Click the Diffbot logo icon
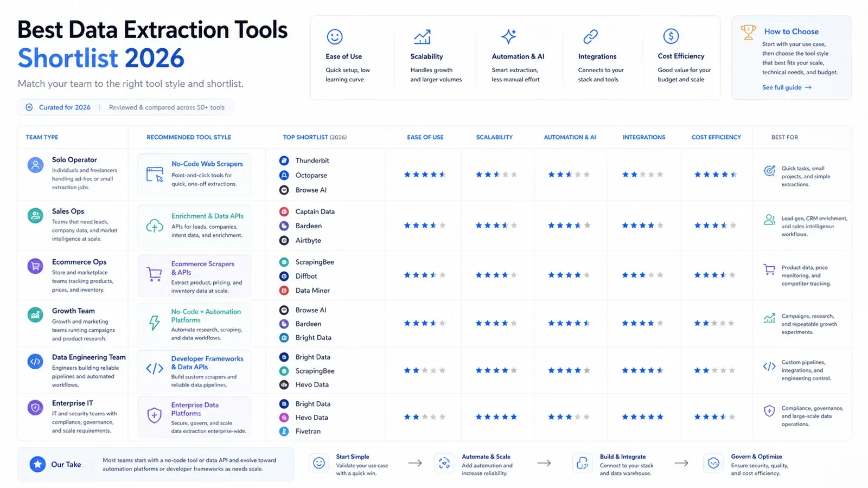This screenshot has height=488, width=868. tap(284, 276)
